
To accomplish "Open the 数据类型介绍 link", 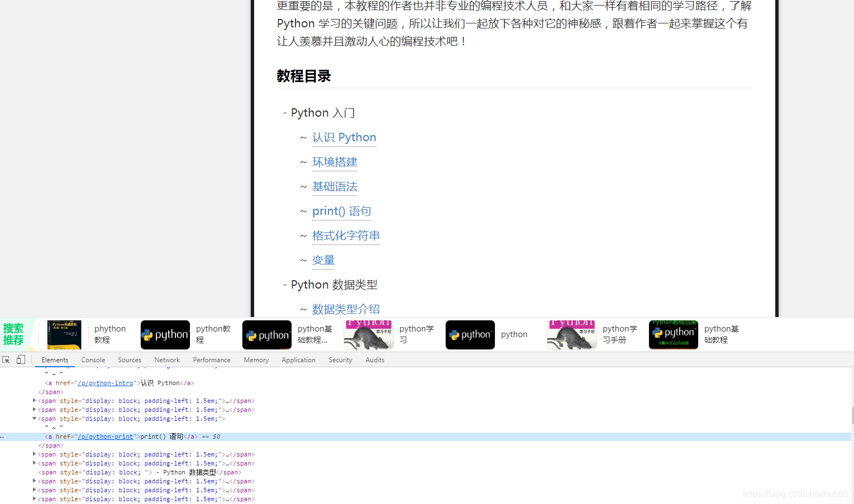I will (x=346, y=309).
